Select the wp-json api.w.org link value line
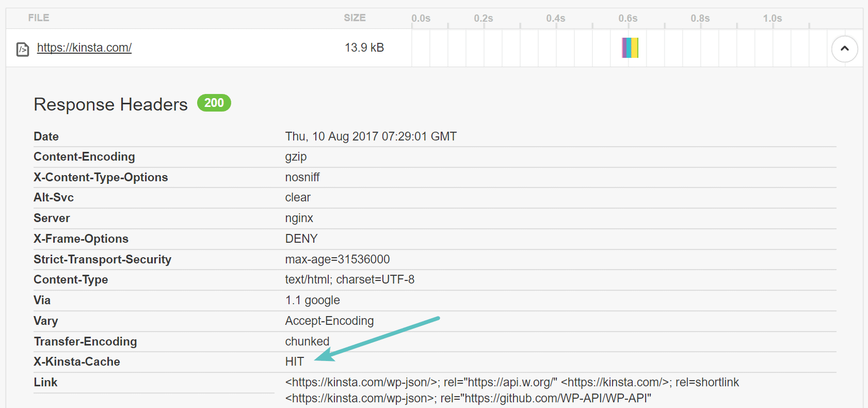 pyautogui.click(x=512, y=382)
